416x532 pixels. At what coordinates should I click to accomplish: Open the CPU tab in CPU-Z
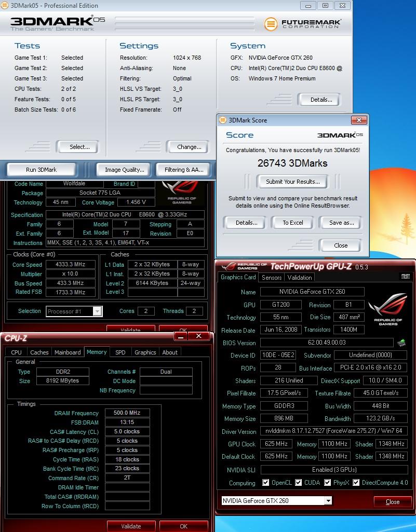pyautogui.click(x=16, y=352)
